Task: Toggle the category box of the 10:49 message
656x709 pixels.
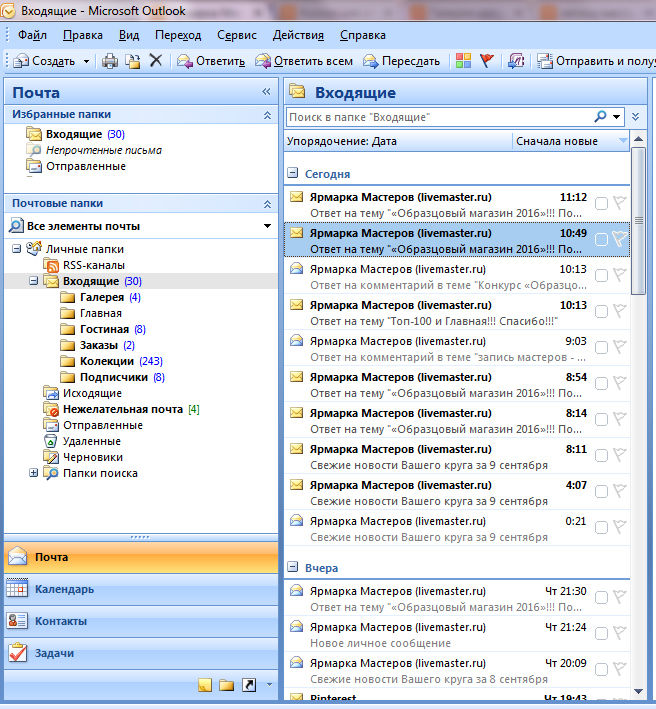Action: [601, 239]
